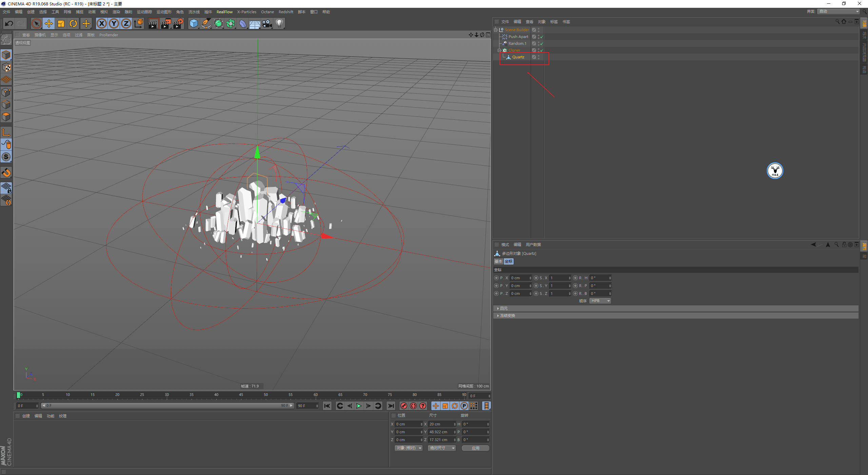This screenshot has height=475, width=868.
Task: Add a light object from toolbar
Action: (x=279, y=23)
